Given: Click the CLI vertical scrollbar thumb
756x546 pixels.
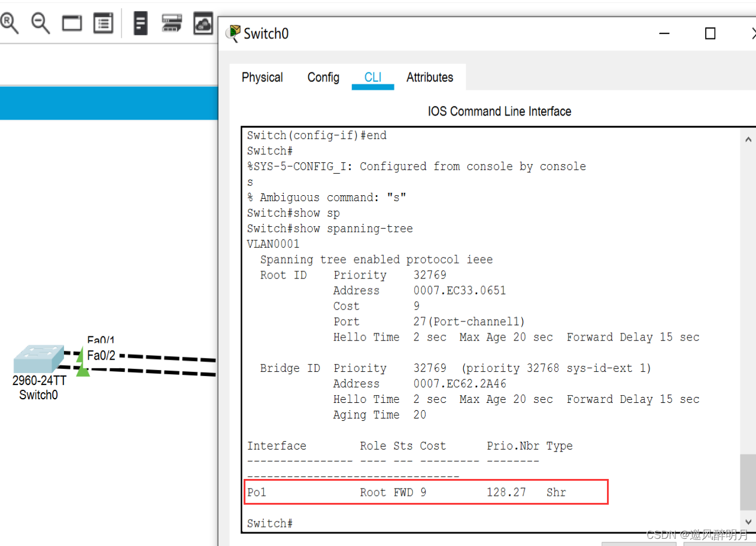Looking at the screenshot, I should [x=748, y=482].
